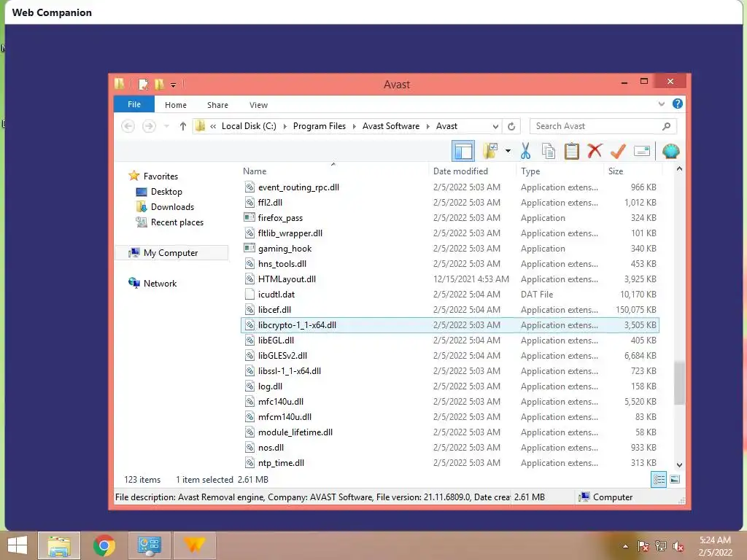747x560 pixels.
Task: Open the help question mark icon
Action: (677, 104)
